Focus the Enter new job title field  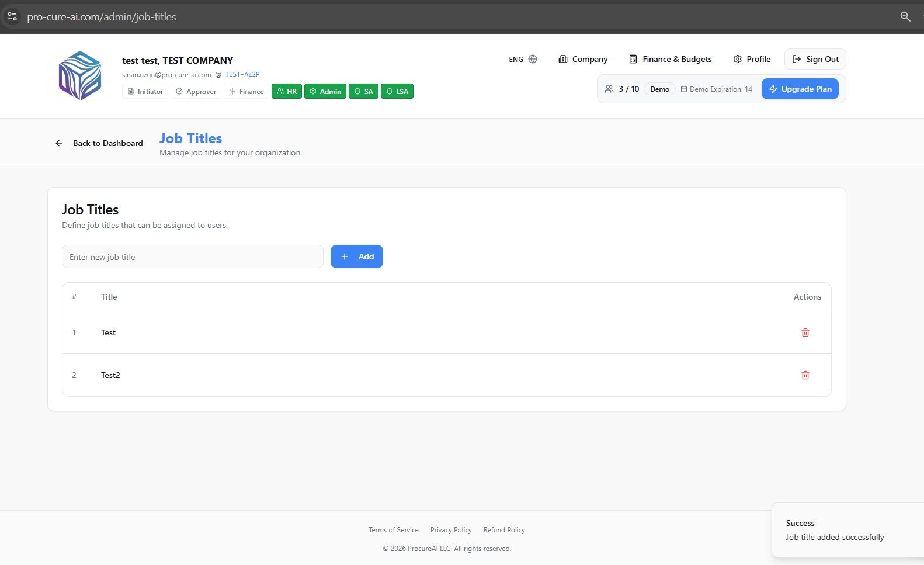[192, 256]
